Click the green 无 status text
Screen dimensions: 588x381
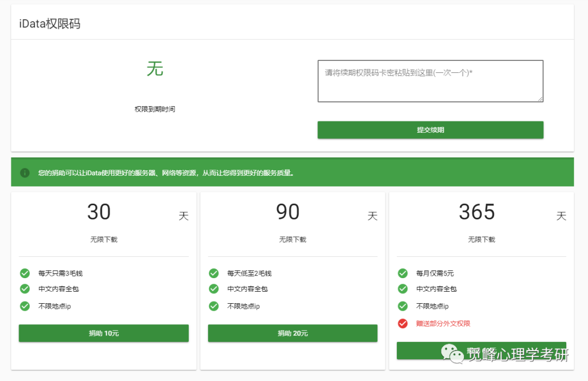[x=155, y=69]
